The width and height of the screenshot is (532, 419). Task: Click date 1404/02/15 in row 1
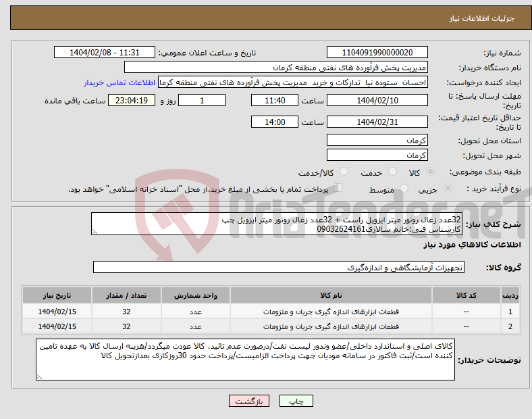57,312
